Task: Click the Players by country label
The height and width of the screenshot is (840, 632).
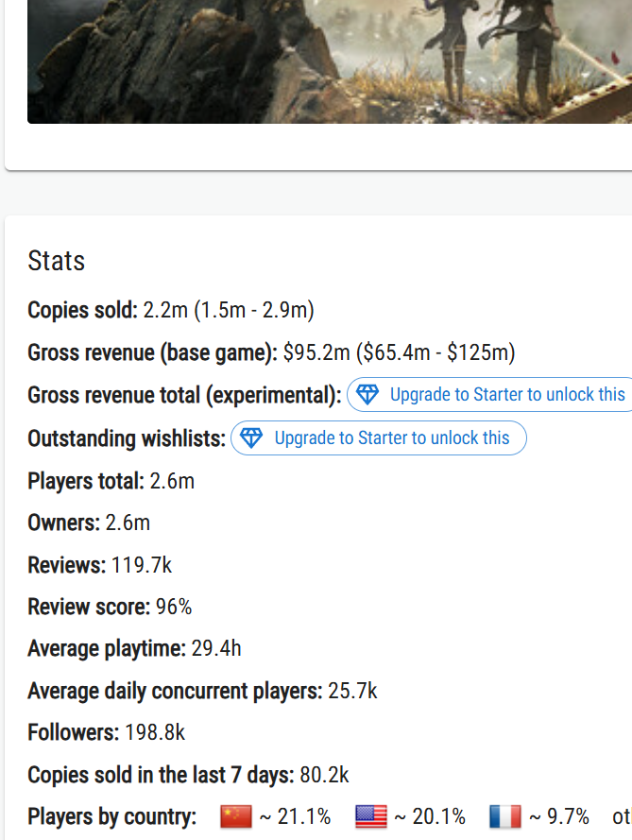Action: point(111,817)
